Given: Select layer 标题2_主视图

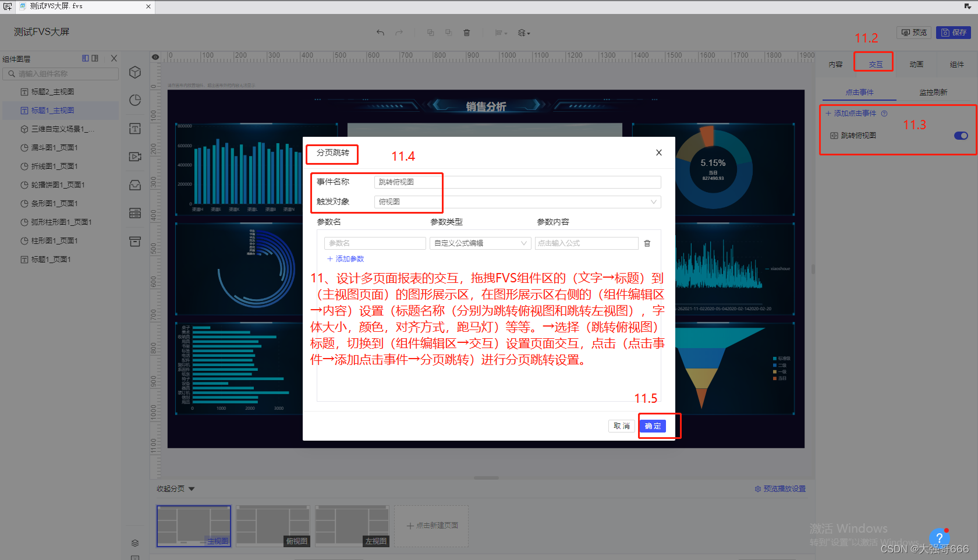Looking at the screenshot, I should tap(61, 92).
